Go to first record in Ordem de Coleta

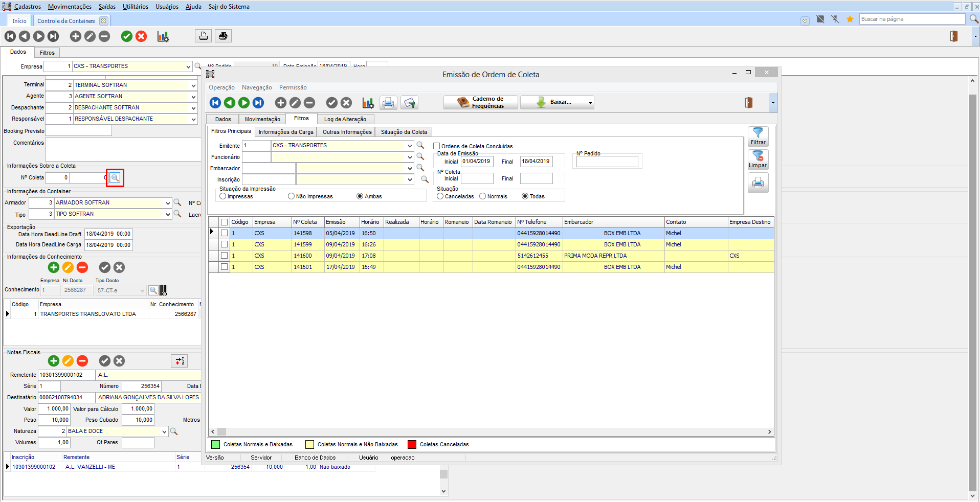(x=215, y=103)
